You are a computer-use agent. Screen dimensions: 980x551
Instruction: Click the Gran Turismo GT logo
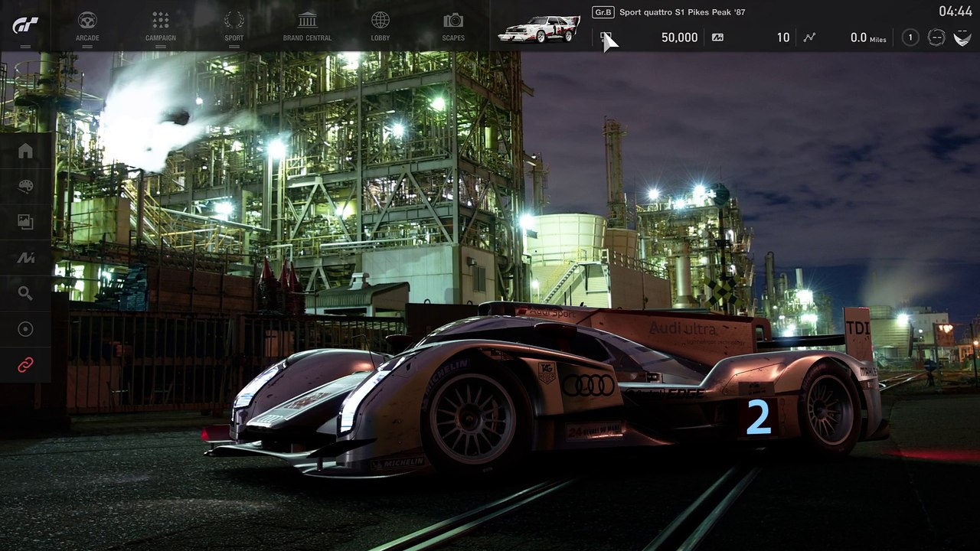click(25, 24)
